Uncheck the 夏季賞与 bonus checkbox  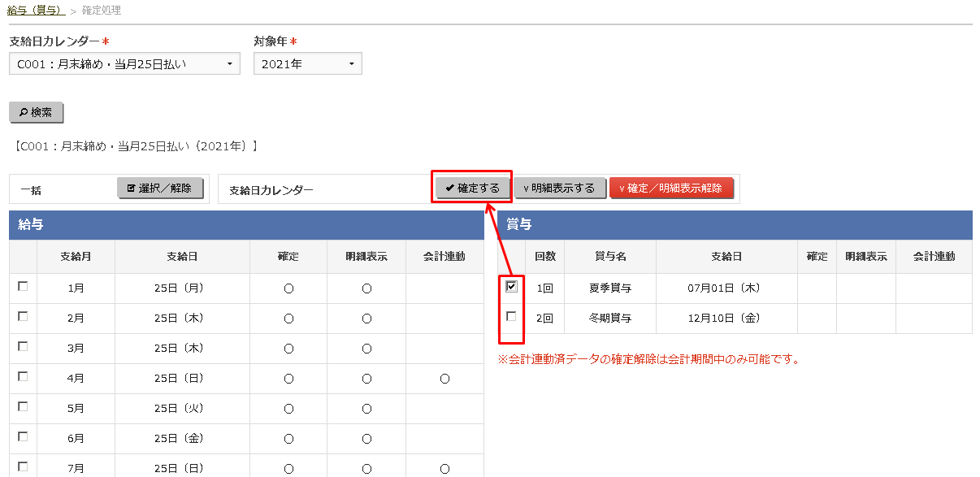pyautogui.click(x=510, y=286)
